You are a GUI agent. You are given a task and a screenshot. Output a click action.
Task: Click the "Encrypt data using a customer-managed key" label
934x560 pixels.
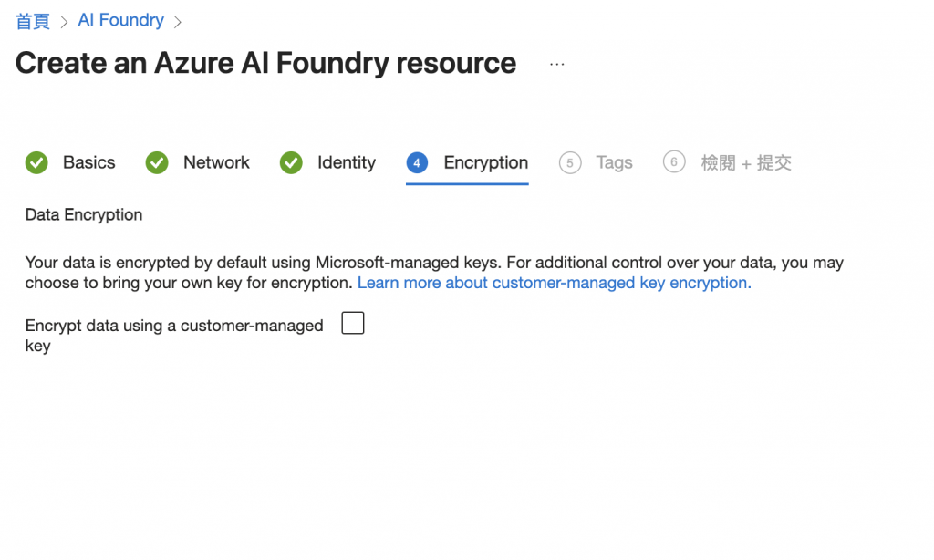[x=173, y=326]
